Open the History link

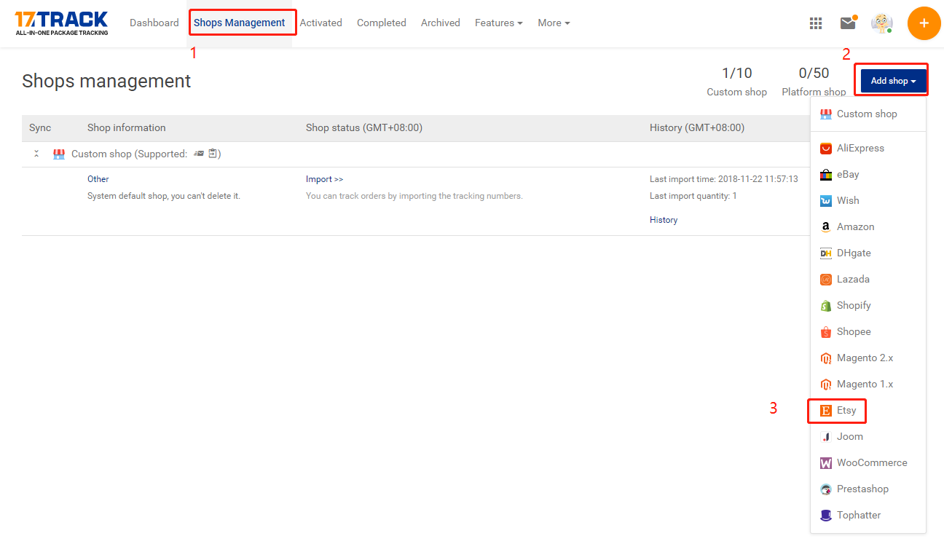[x=664, y=220]
